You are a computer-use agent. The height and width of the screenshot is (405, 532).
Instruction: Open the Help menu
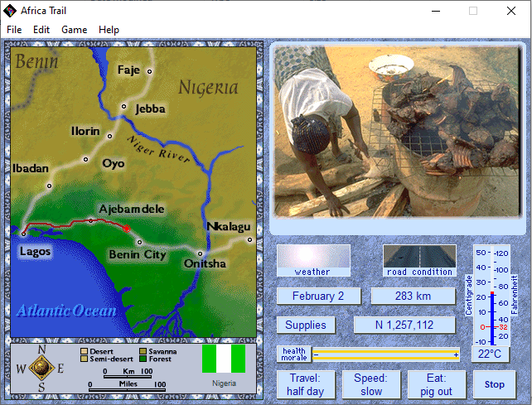pos(109,30)
